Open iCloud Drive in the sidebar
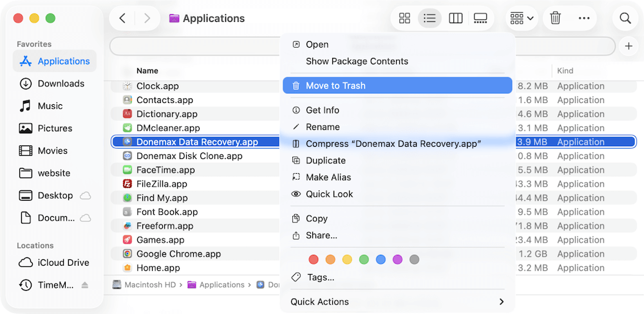The image size is (644, 314). coord(55,263)
